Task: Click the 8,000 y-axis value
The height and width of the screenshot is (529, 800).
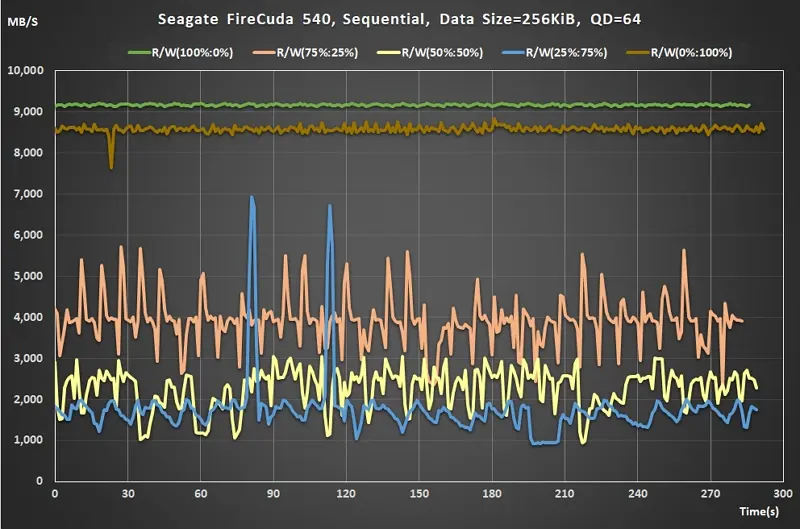Action: [29, 153]
